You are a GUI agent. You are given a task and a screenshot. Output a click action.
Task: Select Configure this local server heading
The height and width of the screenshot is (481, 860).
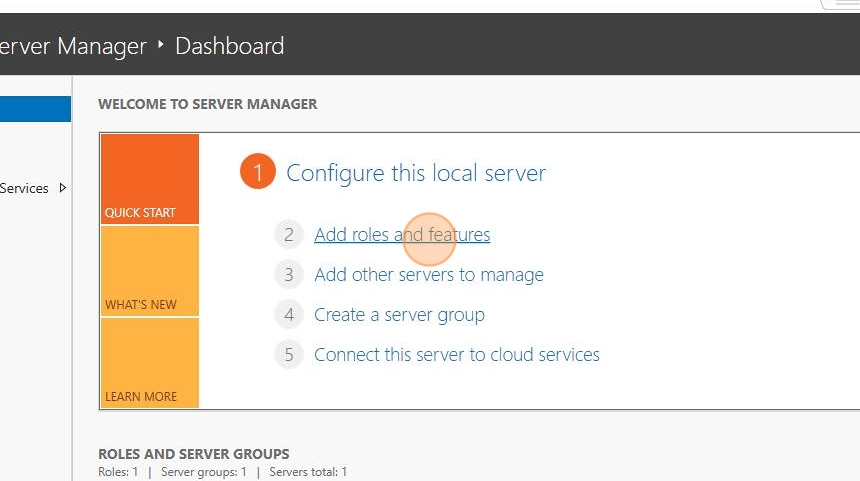tap(416, 173)
